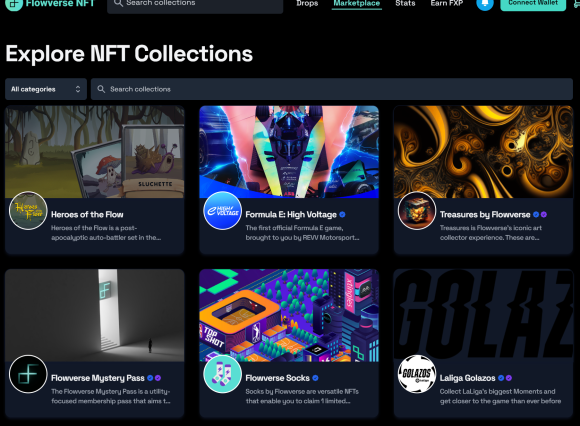Click the magnifier icon in collections search

click(101, 89)
